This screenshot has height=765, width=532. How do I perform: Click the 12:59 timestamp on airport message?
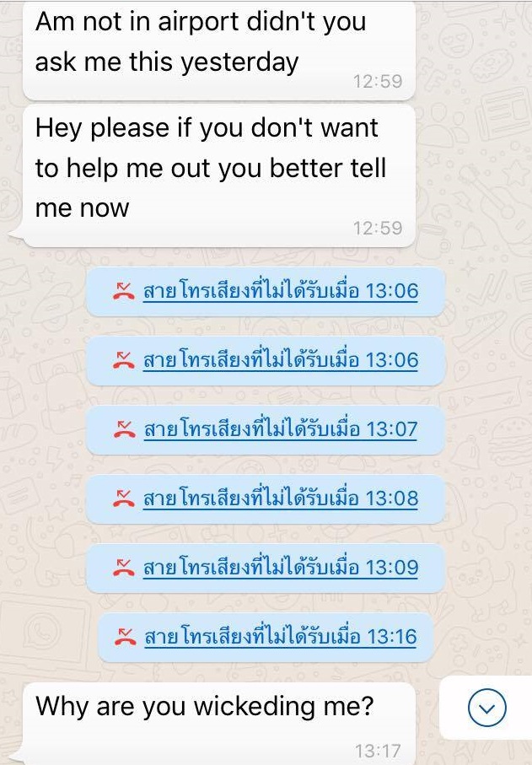pos(378,81)
